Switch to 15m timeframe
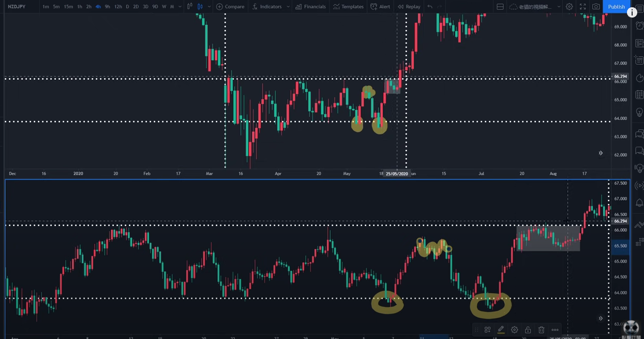Image resolution: width=644 pixels, height=339 pixels. [x=68, y=7]
